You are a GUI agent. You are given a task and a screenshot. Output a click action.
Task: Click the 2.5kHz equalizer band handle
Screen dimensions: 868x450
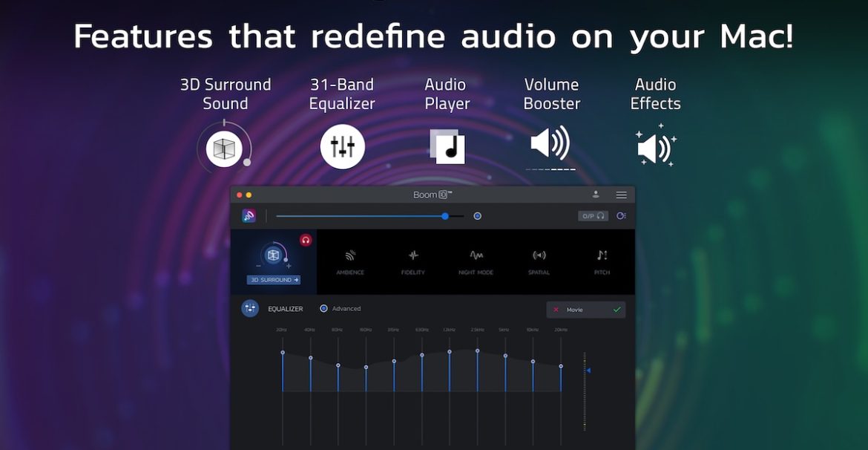click(x=477, y=350)
